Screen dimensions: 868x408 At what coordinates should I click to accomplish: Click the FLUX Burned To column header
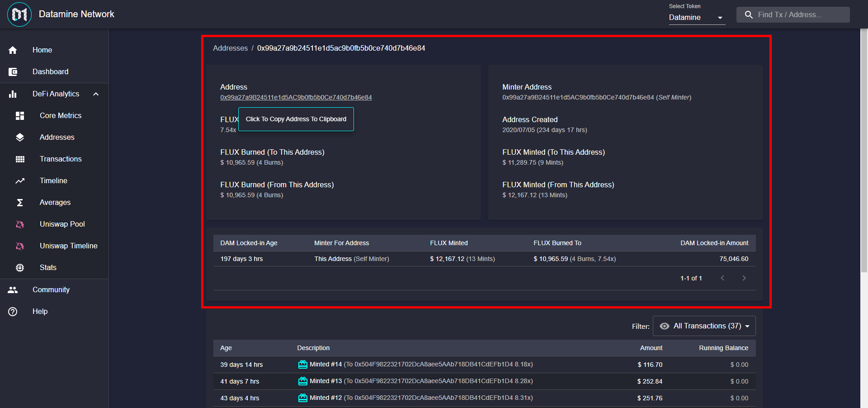[x=557, y=243]
